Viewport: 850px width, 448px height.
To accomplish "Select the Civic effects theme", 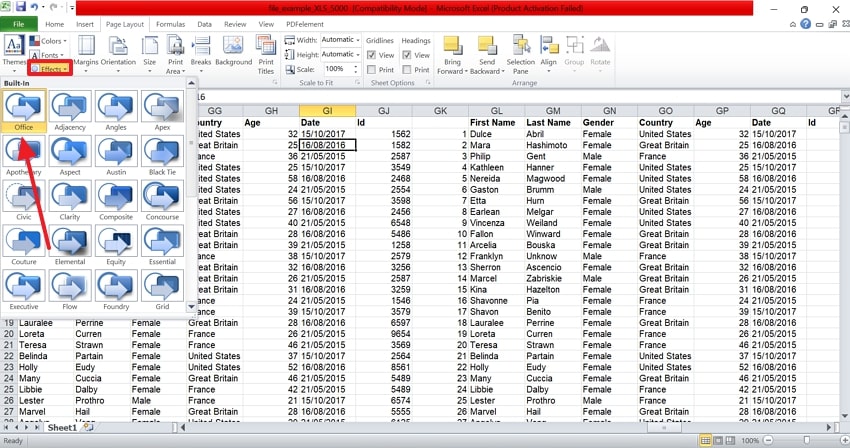I will coord(24,201).
